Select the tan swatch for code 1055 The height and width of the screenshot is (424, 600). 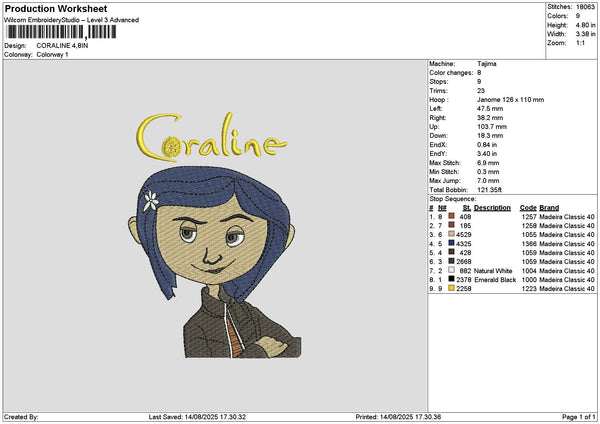(x=452, y=234)
